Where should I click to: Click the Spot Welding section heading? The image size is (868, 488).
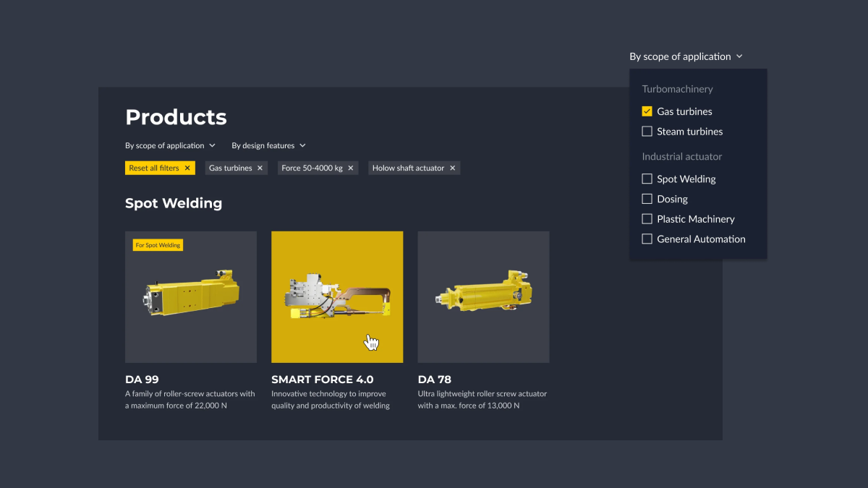[174, 203]
